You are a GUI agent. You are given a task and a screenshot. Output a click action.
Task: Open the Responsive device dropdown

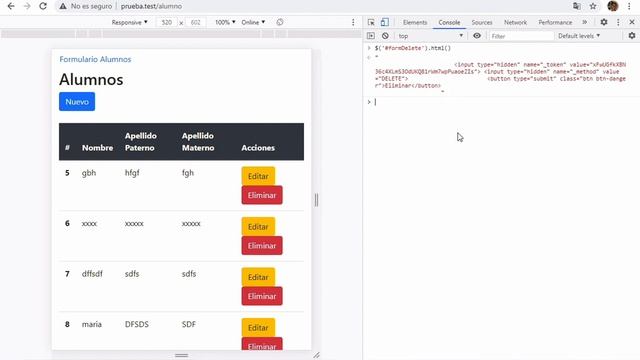pos(129,22)
